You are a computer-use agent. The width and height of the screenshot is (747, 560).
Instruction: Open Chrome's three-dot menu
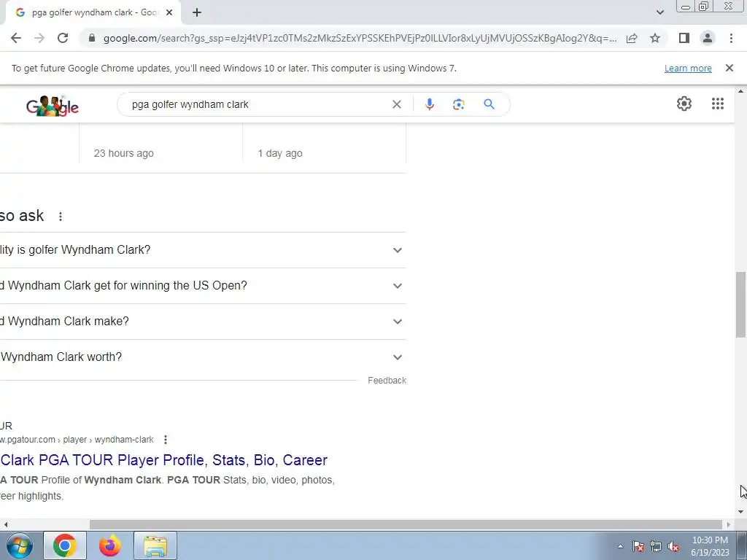pyautogui.click(x=731, y=38)
